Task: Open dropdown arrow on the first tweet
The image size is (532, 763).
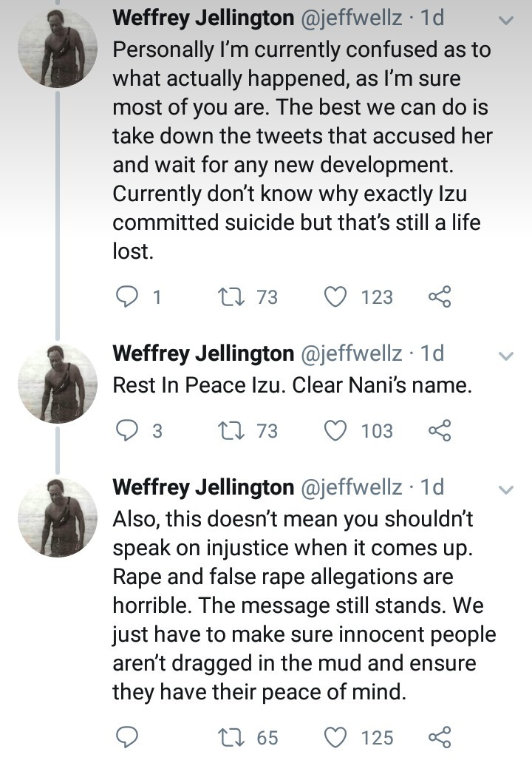Action: (506, 21)
